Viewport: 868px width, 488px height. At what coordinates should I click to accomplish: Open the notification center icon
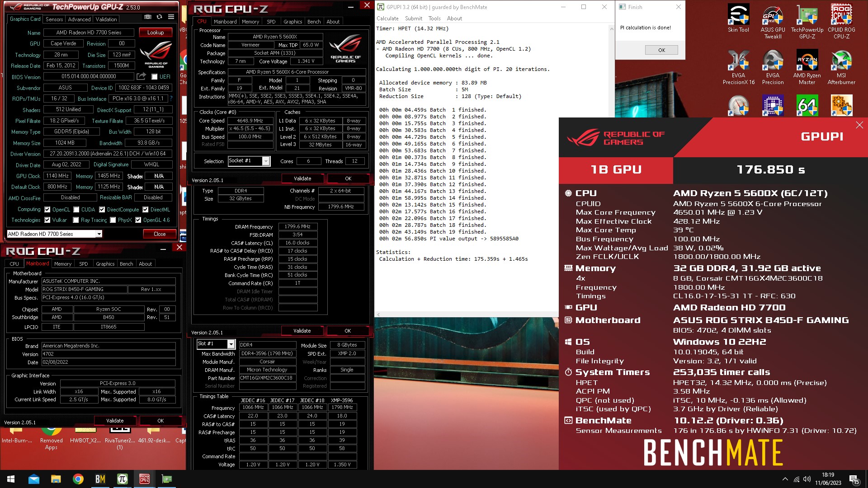point(854,479)
